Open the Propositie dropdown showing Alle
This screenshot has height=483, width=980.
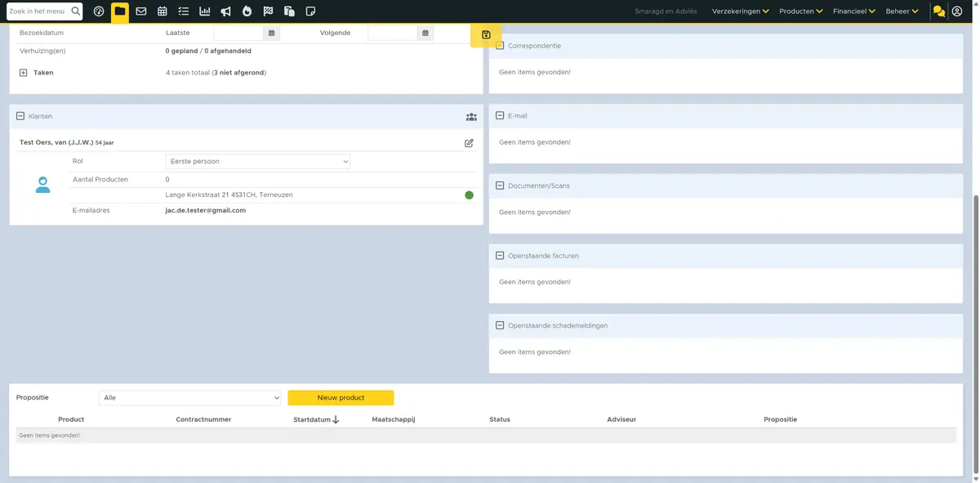tap(190, 398)
